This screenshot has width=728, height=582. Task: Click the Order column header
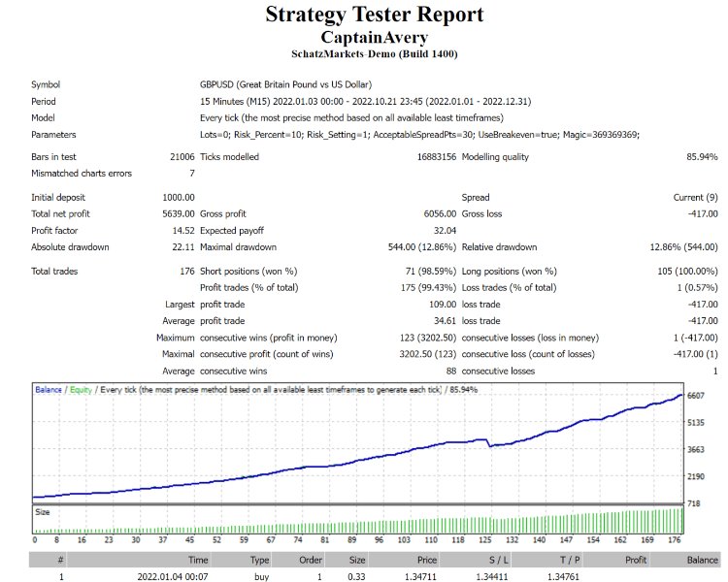pos(310,560)
